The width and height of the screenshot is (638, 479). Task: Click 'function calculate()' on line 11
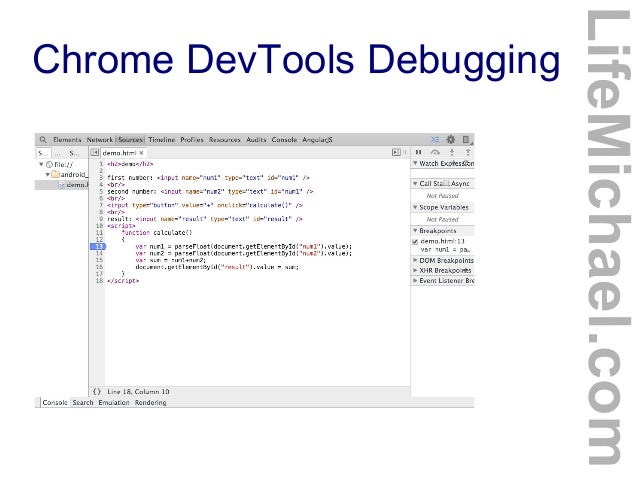pyautogui.click(x=157, y=233)
